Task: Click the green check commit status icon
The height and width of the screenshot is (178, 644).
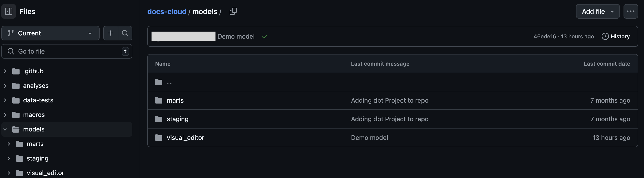Action: click(265, 36)
